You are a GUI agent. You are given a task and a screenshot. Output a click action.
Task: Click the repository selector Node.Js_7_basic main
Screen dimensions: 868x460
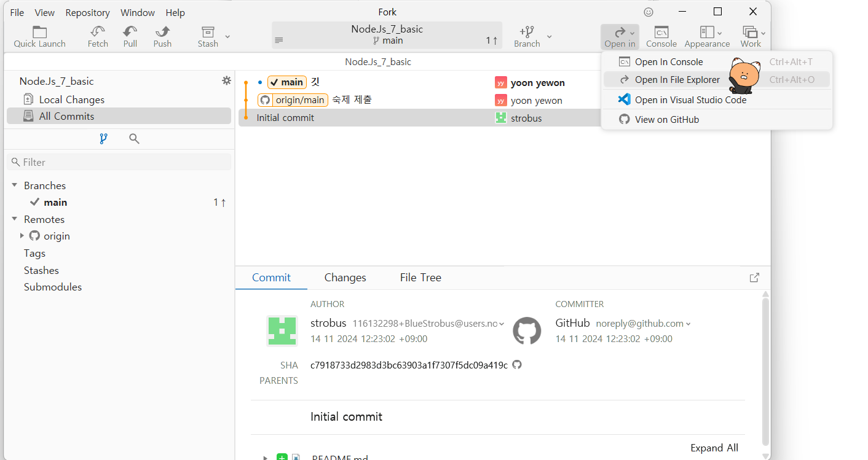click(387, 35)
